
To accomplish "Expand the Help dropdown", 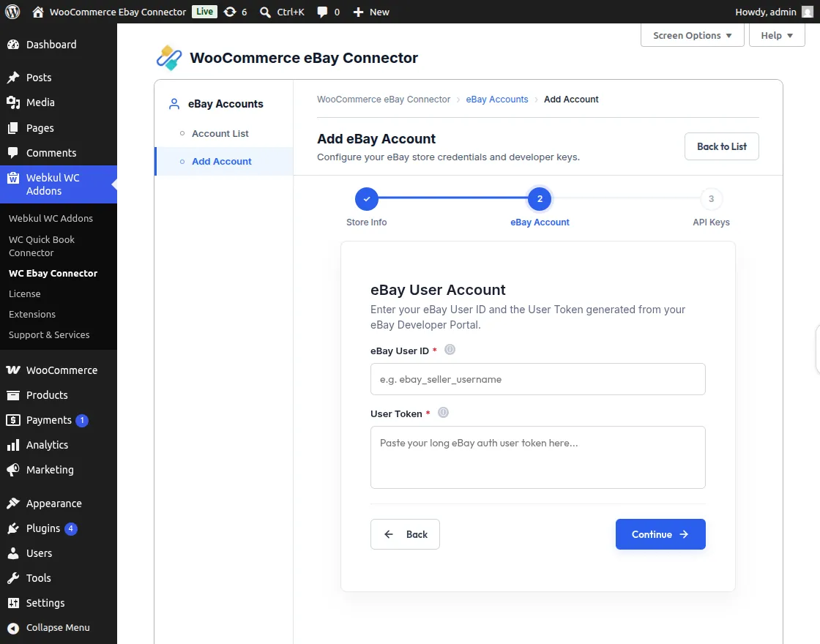I will [x=777, y=35].
